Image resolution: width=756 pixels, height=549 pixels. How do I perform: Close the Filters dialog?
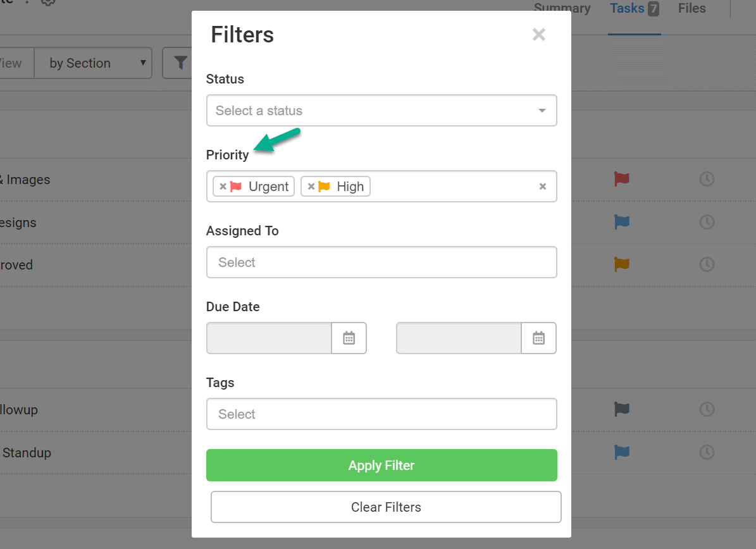click(x=538, y=35)
